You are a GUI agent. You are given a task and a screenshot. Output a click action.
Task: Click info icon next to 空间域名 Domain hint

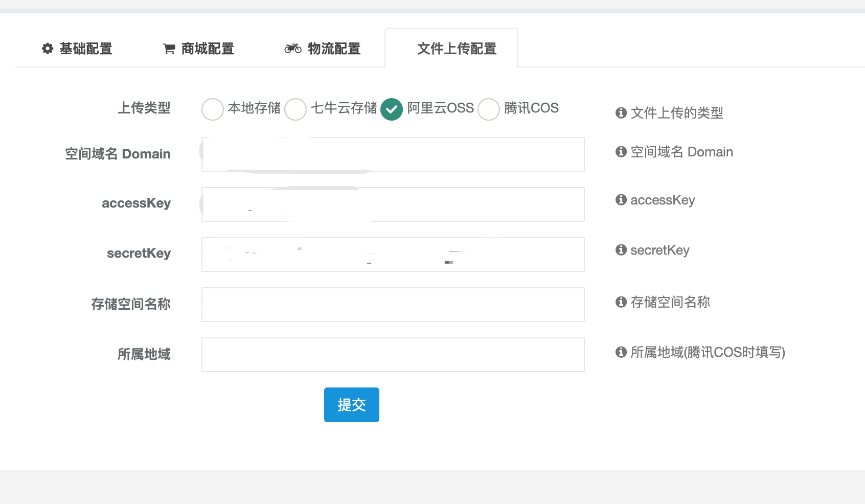coord(621,152)
